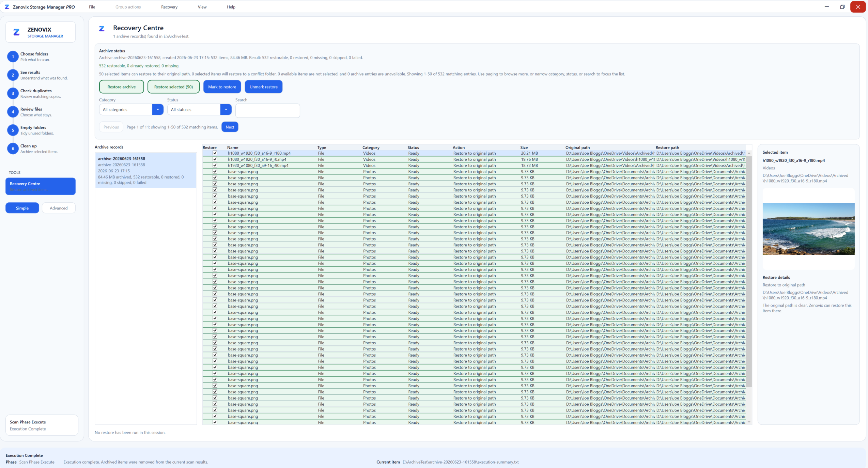Click the 18.72 MB size cell
The width and height of the screenshot is (868, 468).
coord(529,165)
